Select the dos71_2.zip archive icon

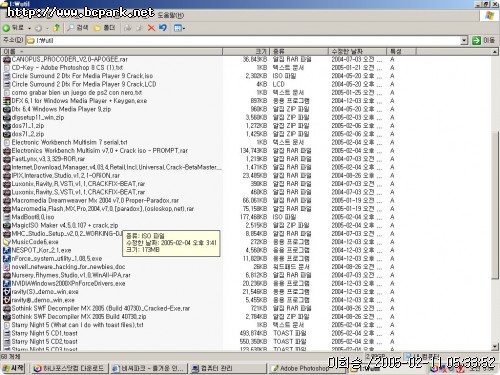coord(6,134)
